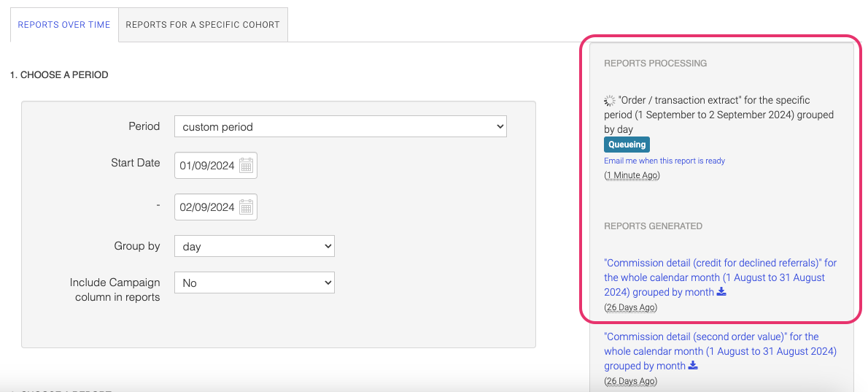Click the Start Date field 01/09/2024
The width and height of the screenshot is (868, 392).
click(216, 166)
